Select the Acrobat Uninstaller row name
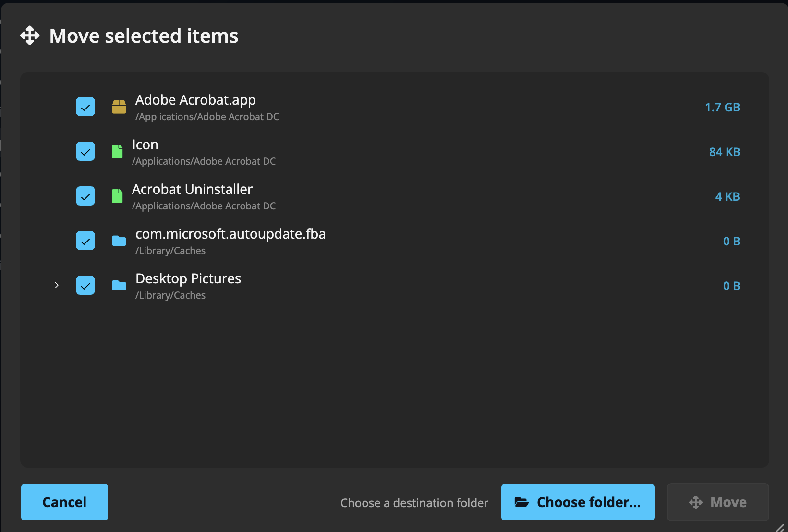 [192, 189]
